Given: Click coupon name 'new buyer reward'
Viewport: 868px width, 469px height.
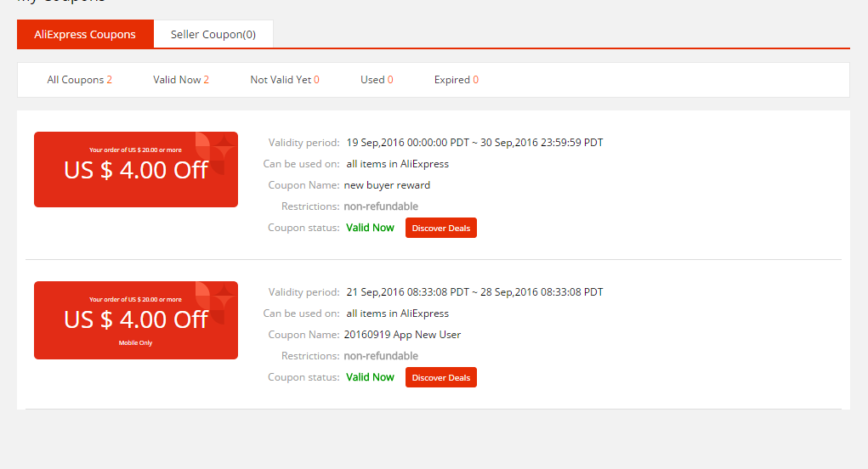Looking at the screenshot, I should coord(387,185).
